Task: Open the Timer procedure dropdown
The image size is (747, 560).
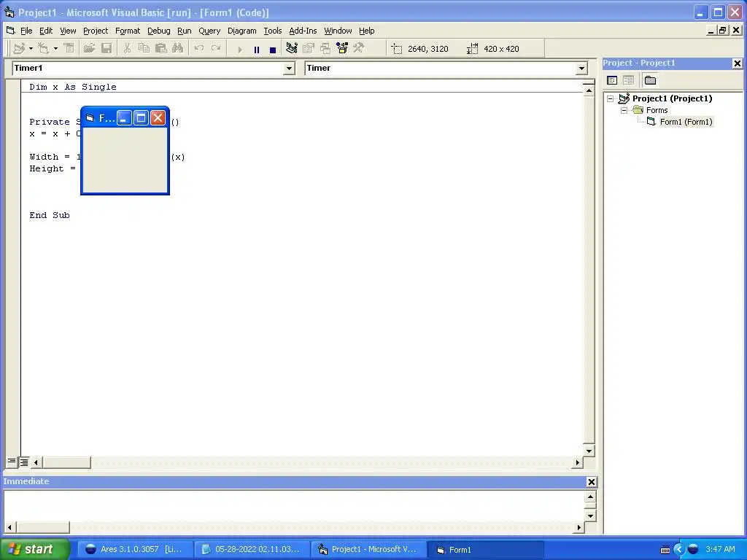Action: coord(581,69)
